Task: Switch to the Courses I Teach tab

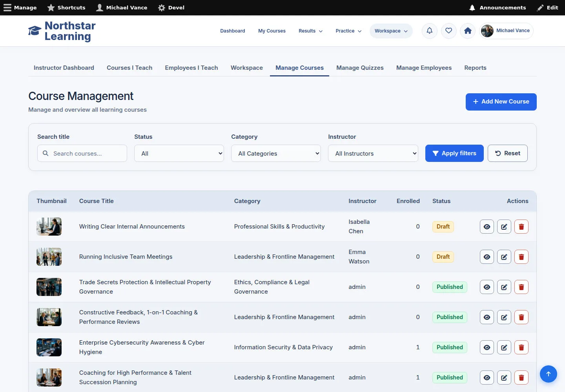Action: (129, 68)
